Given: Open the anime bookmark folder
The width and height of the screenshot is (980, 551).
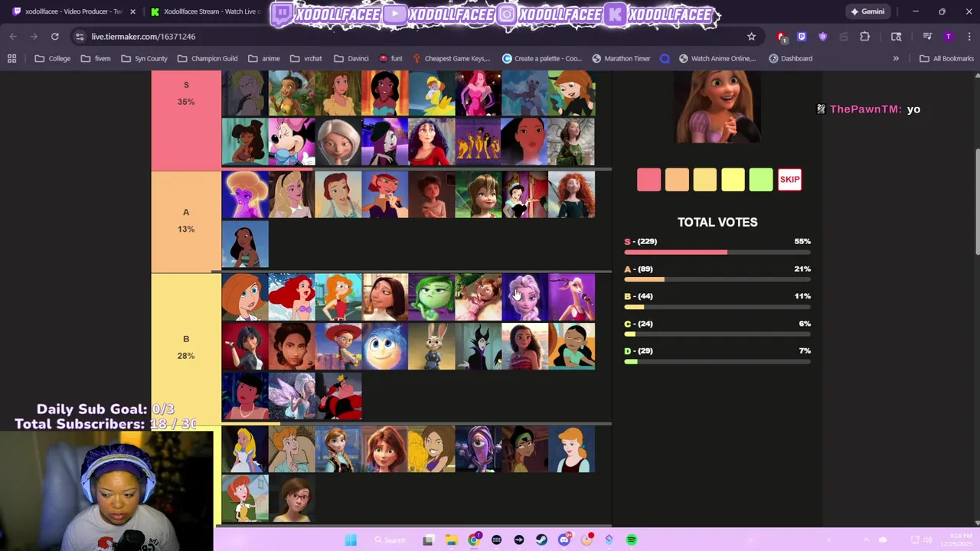Looking at the screenshot, I should pos(263,58).
